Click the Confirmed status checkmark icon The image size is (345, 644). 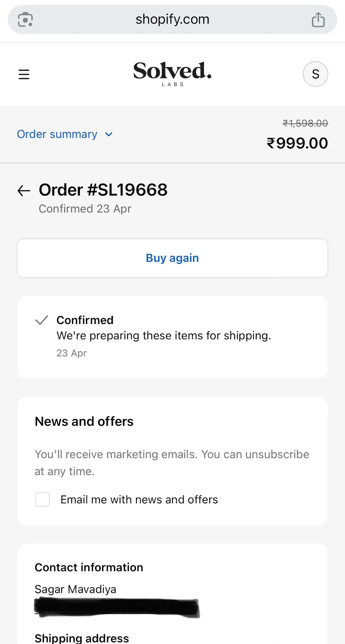[x=42, y=320]
